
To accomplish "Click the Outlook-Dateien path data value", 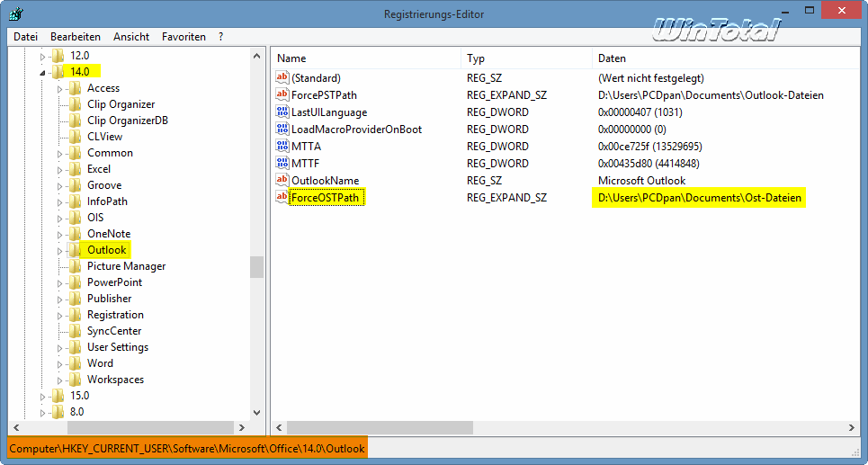I will click(x=711, y=95).
